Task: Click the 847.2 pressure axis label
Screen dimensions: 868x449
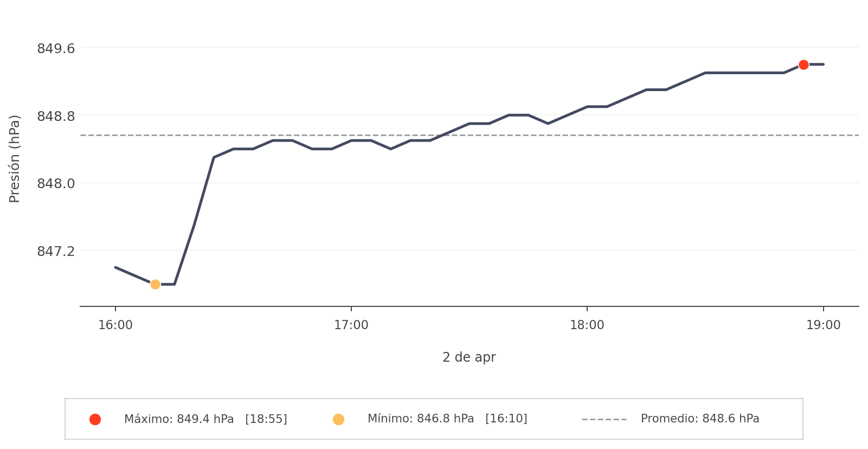Action: pos(56,252)
